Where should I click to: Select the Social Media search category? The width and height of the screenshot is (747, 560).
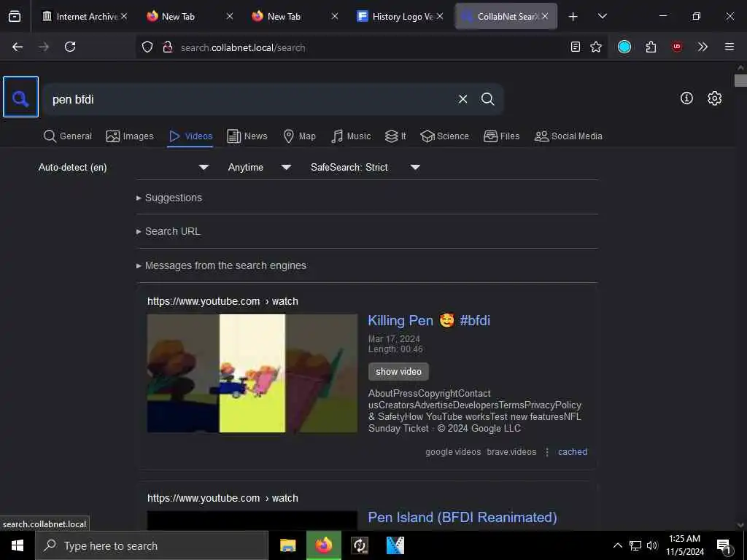click(568, 136)
